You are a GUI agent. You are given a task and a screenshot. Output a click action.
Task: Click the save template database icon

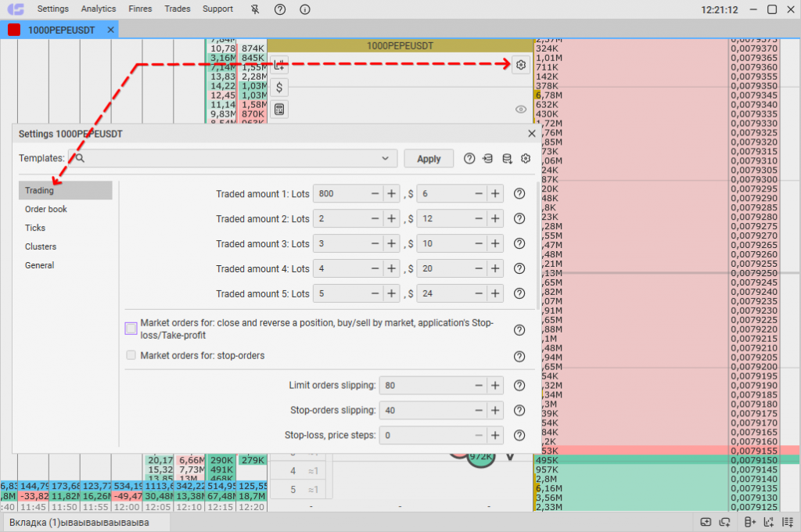tap(488, 158)
